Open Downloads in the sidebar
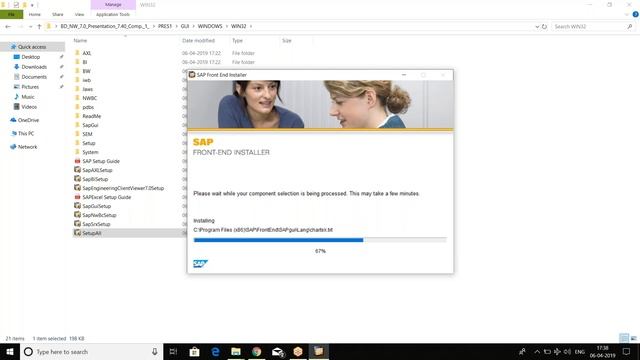 point(34,67)
